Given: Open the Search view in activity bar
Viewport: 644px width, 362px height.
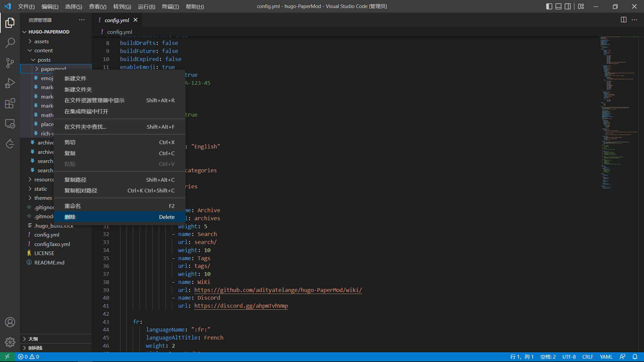Looking at the screenshot, I should click(10, 43).
